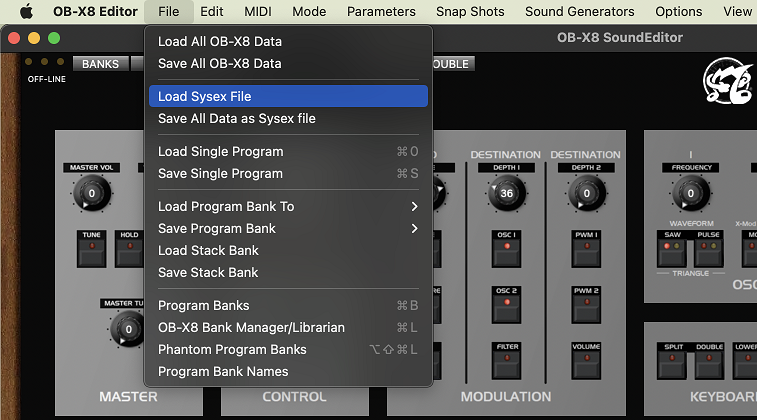Viewport: 757px width, 420px height.
Task: Open OB-X8 Bank Manager/Librarian
Action: click(288, 327)
